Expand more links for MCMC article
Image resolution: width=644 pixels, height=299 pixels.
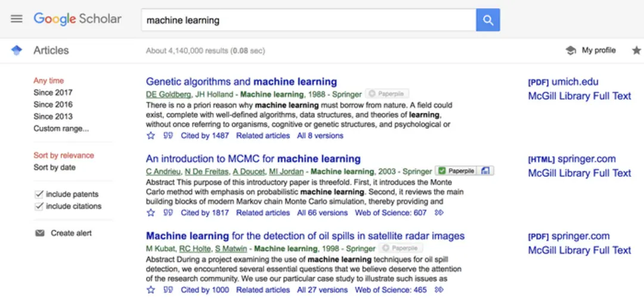tap(439, 212)
